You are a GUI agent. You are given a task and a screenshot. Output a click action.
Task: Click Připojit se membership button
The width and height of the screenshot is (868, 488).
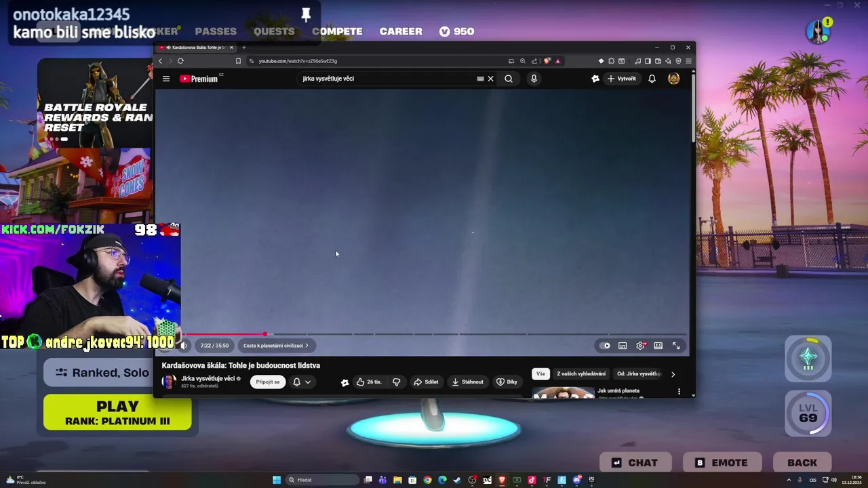[x=268, y=382]
